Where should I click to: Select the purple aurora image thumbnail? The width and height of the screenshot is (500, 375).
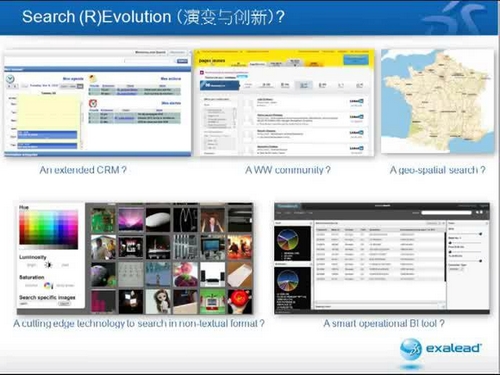click(131, 220)
